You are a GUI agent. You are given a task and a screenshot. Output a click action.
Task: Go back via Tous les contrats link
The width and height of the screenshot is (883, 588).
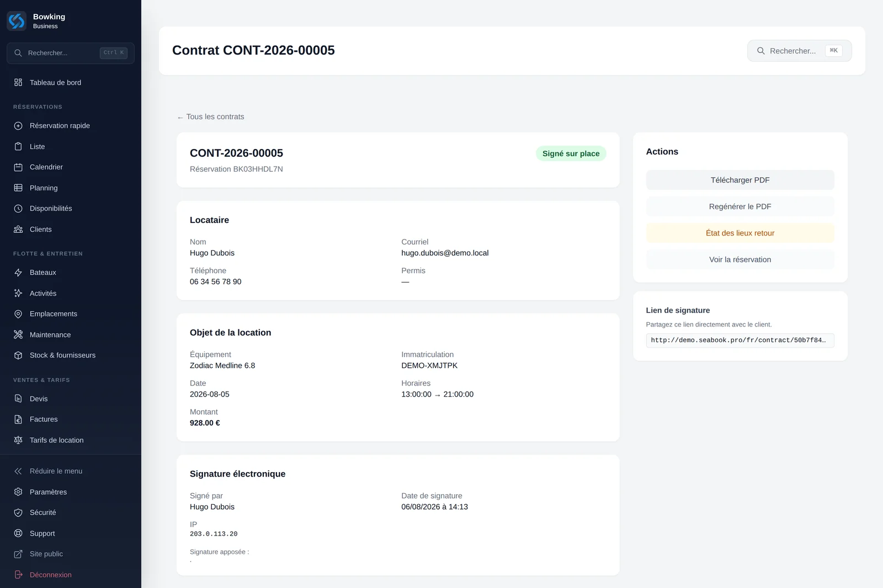coord(210,117)
